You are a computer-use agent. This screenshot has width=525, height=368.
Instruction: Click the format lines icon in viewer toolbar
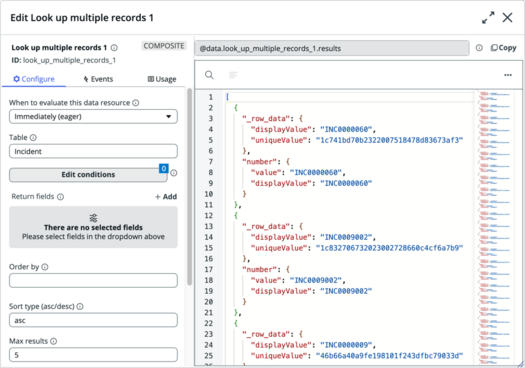click(233, 75)
